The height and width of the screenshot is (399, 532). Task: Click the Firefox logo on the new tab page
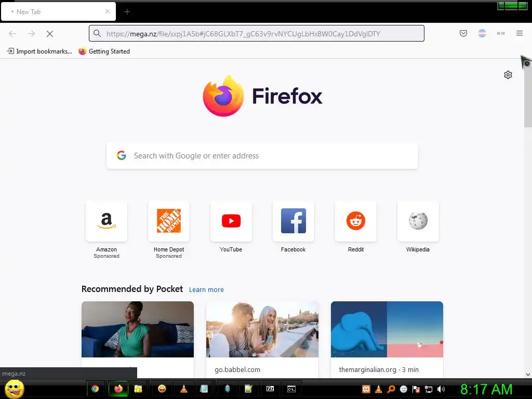(262, 96)
